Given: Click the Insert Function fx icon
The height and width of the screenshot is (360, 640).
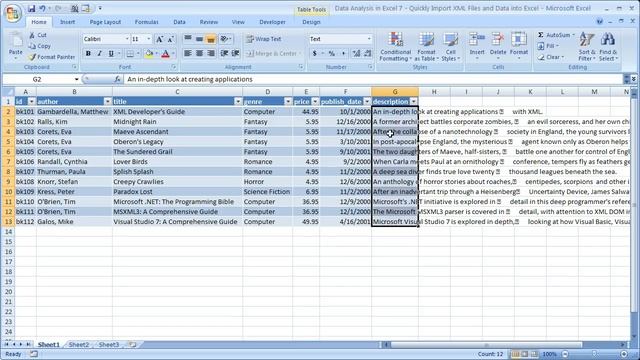Looking at the screenshot, I should (x=117, y=79).
